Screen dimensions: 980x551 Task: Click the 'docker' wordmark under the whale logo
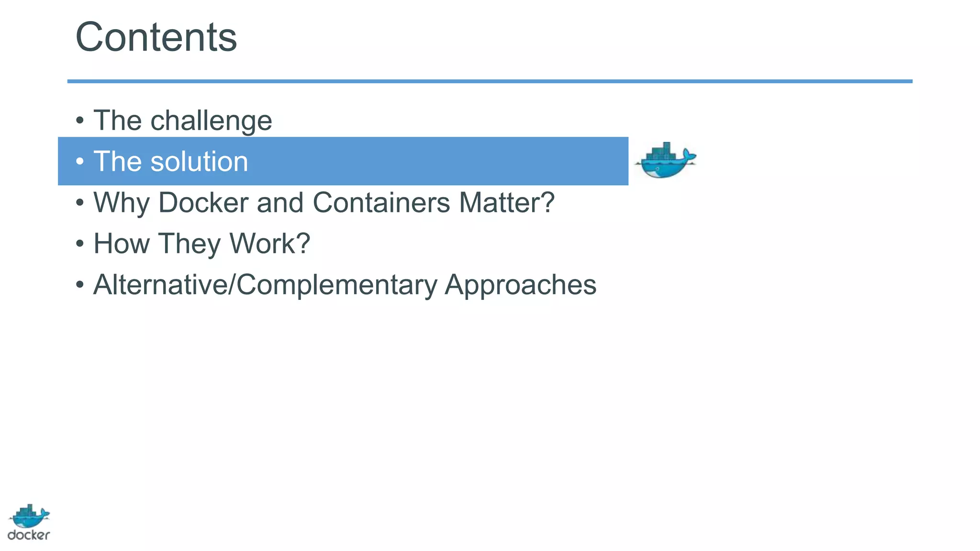pyautogui.click(x=29, y=535)
